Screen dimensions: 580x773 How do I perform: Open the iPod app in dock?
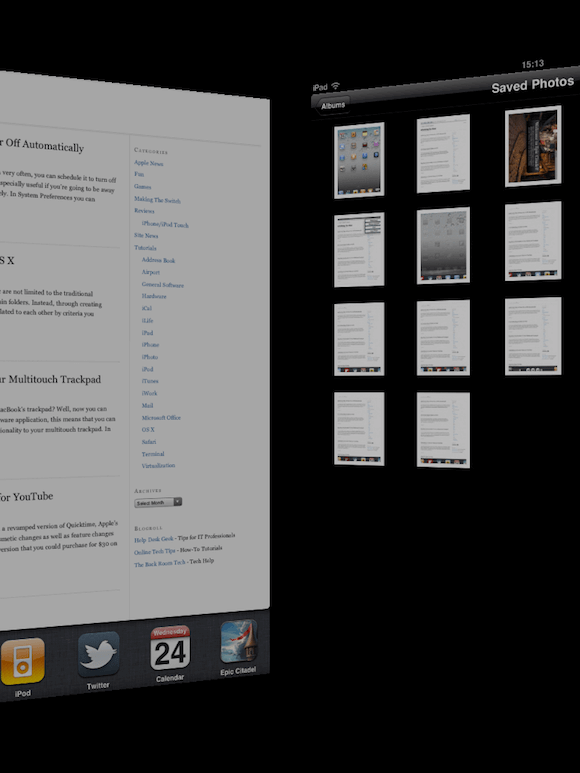point(22,662)
